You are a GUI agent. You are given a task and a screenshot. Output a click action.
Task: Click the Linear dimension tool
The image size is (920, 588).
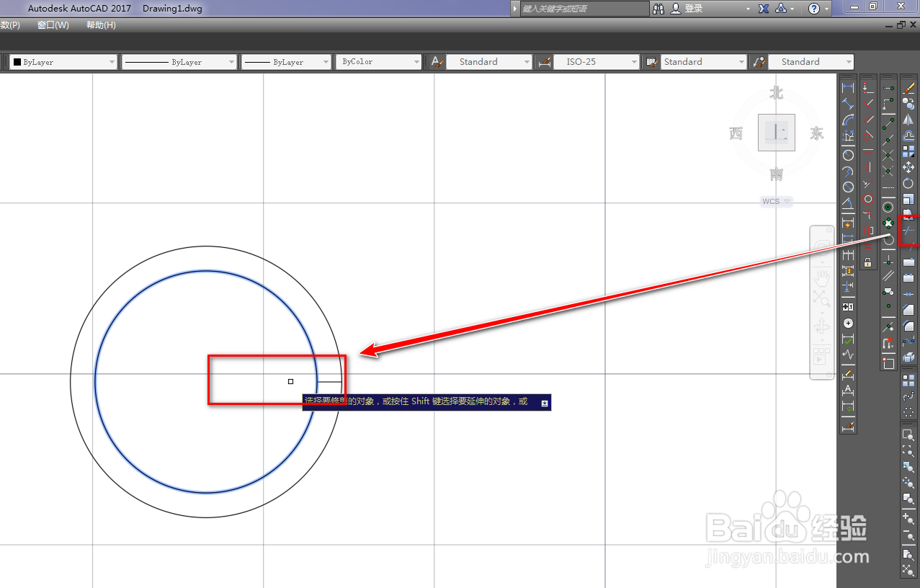[848, 87]
